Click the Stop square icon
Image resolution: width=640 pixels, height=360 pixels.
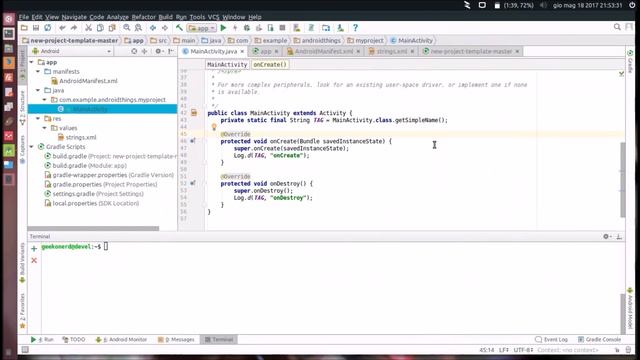[x=282, y=28]
